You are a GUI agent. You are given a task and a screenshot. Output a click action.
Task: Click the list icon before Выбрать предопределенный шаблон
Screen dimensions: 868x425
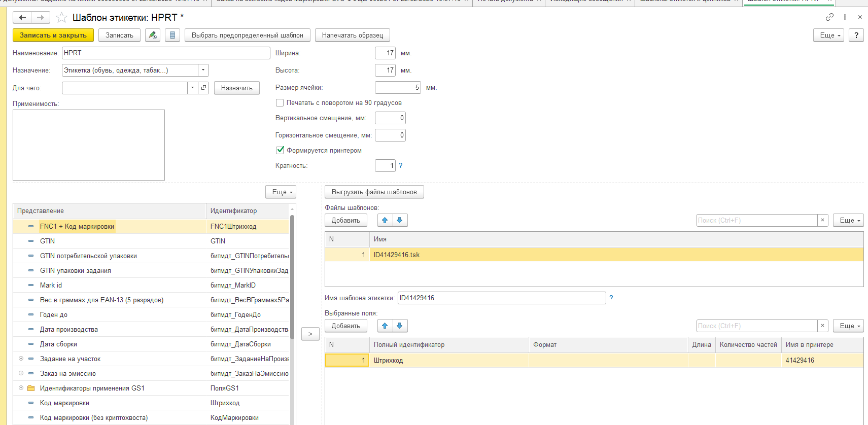tap(172, 35)
